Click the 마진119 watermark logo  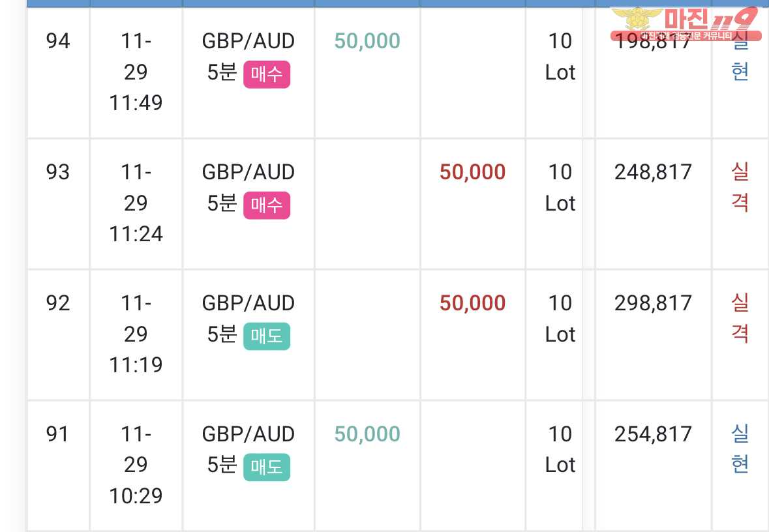coord(685,23)
